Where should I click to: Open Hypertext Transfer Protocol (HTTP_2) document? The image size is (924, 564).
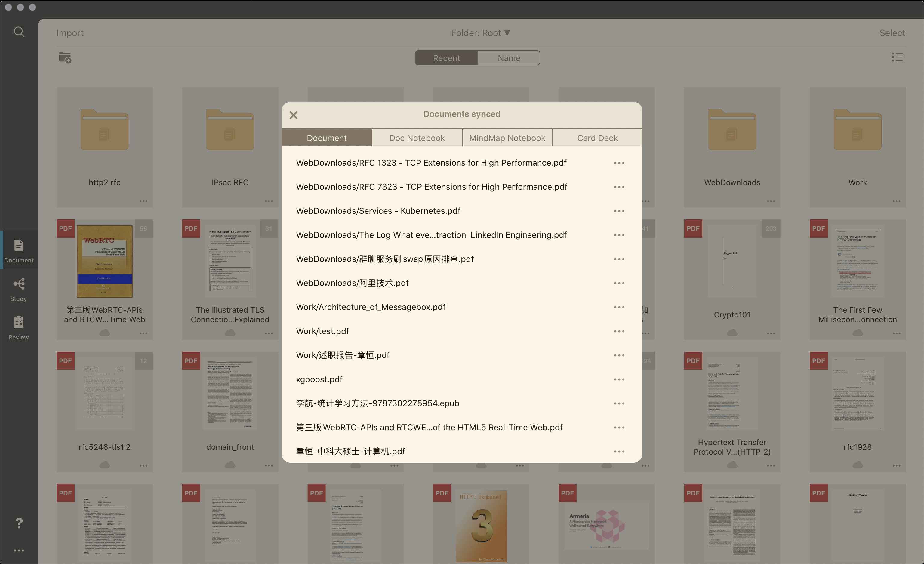[732, 394]
